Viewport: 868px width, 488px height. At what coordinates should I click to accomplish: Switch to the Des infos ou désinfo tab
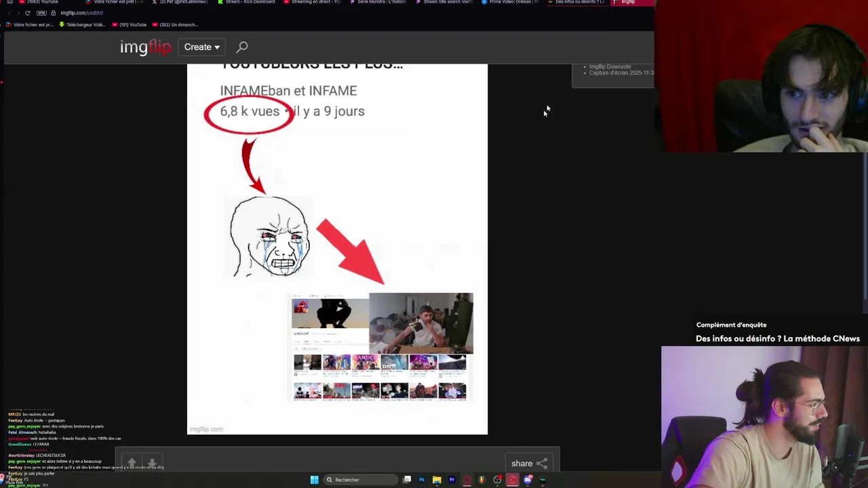coord(576,2)
